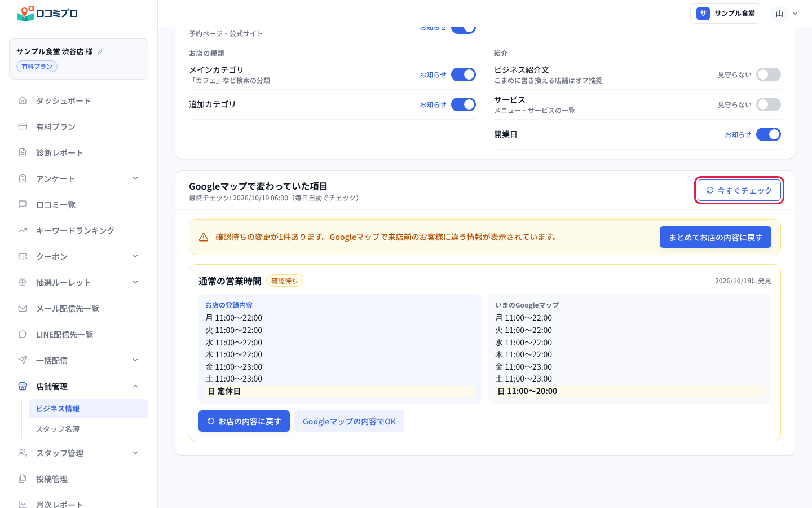Click the 日 11:00〜20:00 highlighted row
The height and width of the screenshot is (508, 812).
point(630,391)
